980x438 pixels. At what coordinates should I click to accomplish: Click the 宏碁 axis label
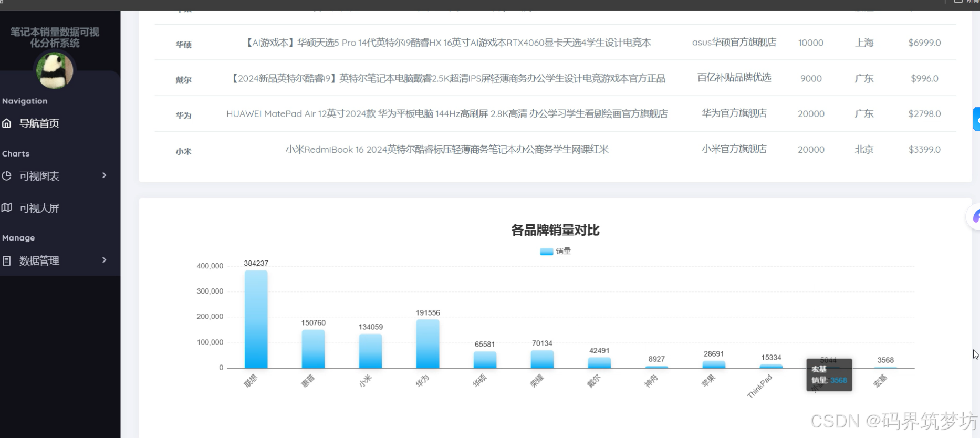[x=880, y=381]
